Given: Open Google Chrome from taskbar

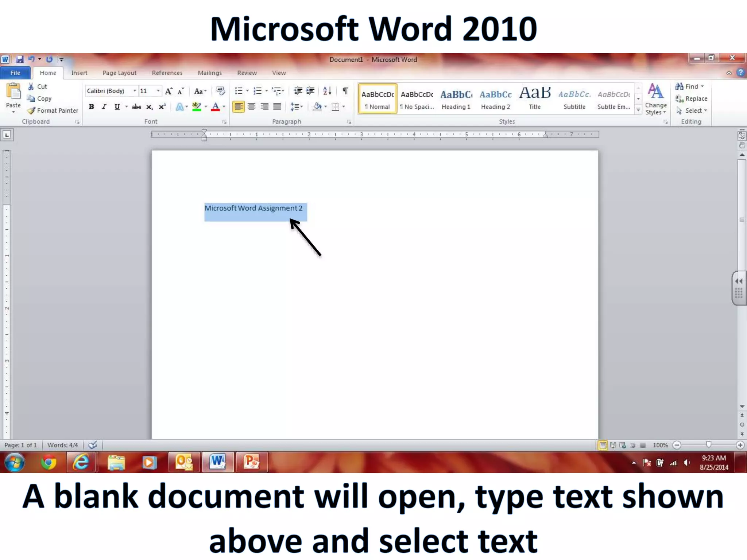Looking at the screenshot, I should coord(49,462).
